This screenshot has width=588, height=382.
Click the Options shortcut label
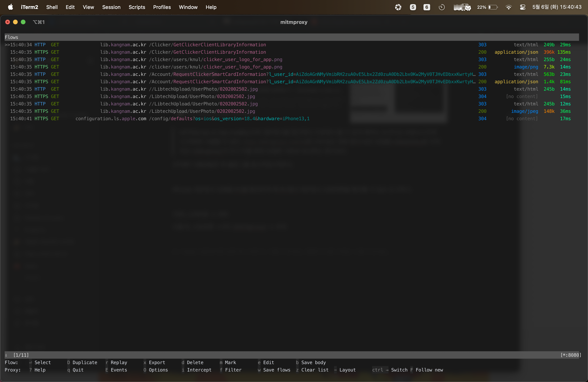pyautogui.click(x=158, y=370)
